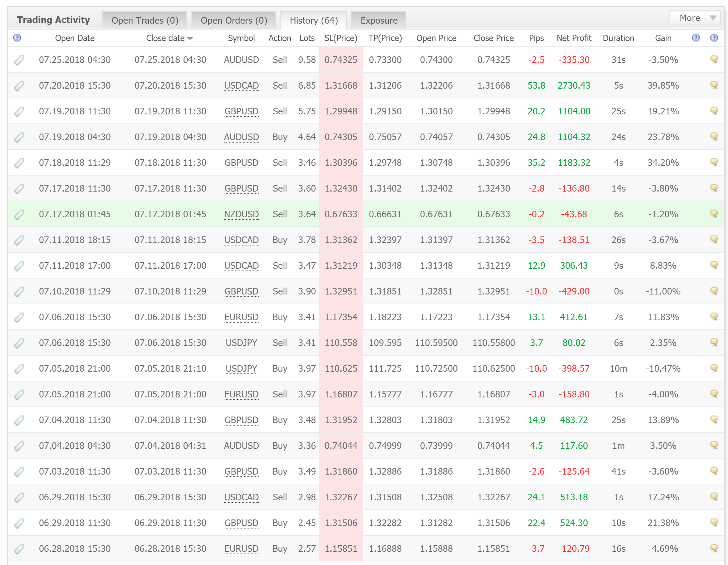728x565 pixels.
Task: Sort by the Net Profit column header
Action: click(x=574, y=38)
